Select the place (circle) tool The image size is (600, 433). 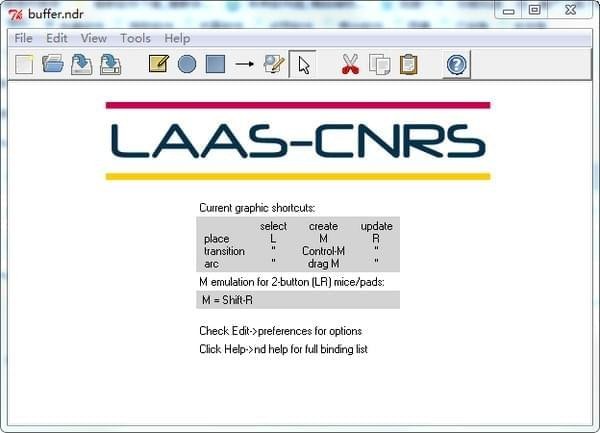187,64
